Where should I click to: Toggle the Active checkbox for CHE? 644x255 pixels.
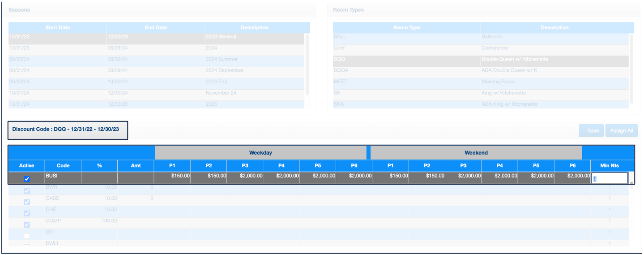(27, 213)
